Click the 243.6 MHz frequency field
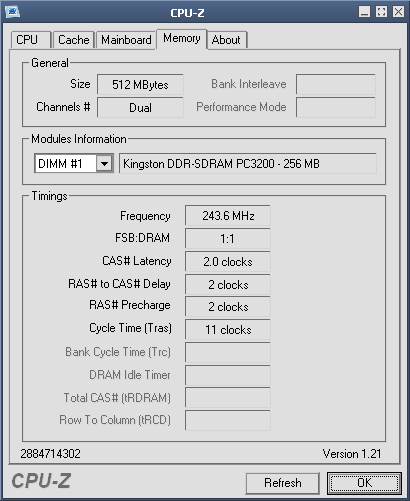 [x=228, y=216]
